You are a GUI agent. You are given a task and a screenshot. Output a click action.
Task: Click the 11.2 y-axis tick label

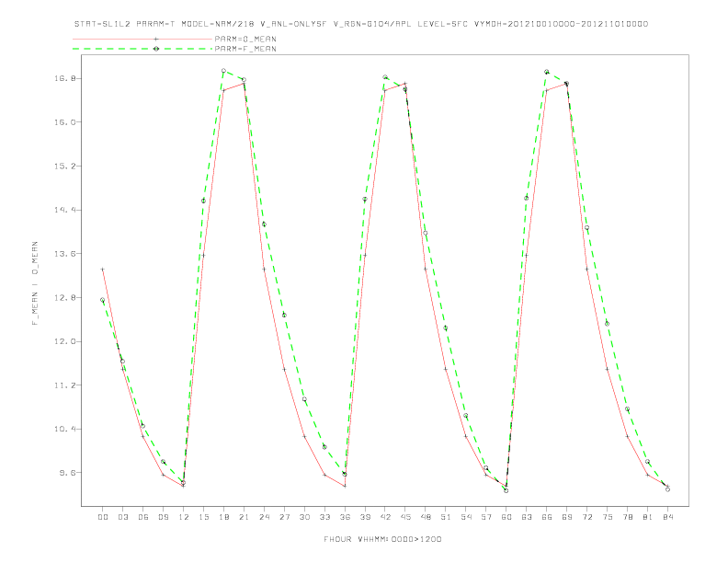pos(64,385)
